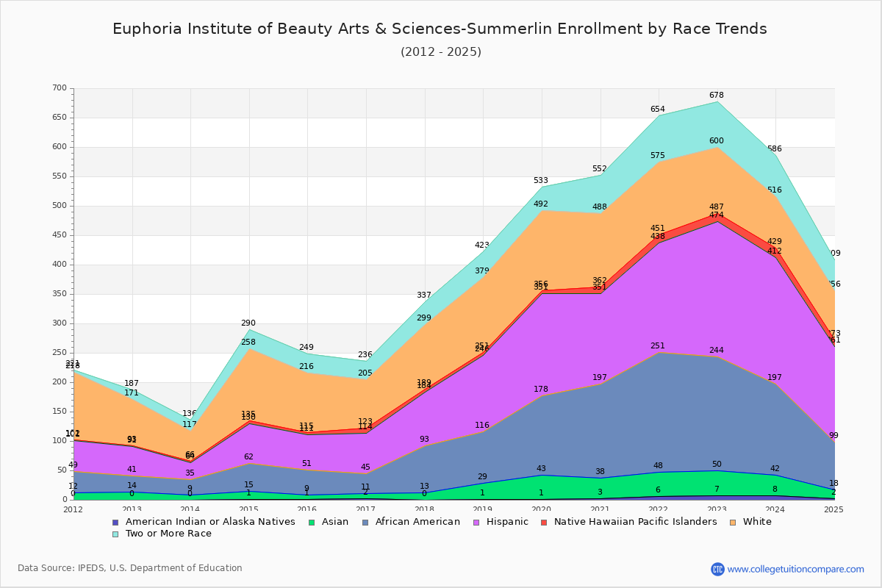The image size is (882, 588).
Task: Click the 116 data label for 2019
Action: tap(482, 426)
